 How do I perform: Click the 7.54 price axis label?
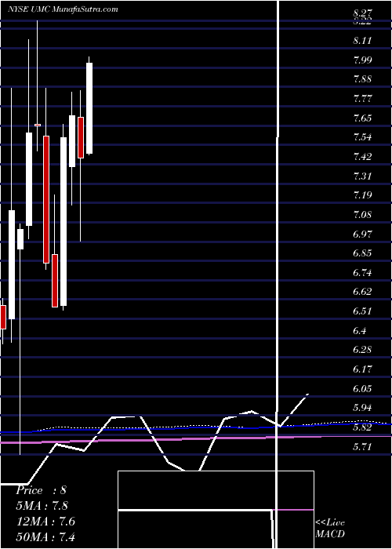pyautogui.click(x=362, y=137)
